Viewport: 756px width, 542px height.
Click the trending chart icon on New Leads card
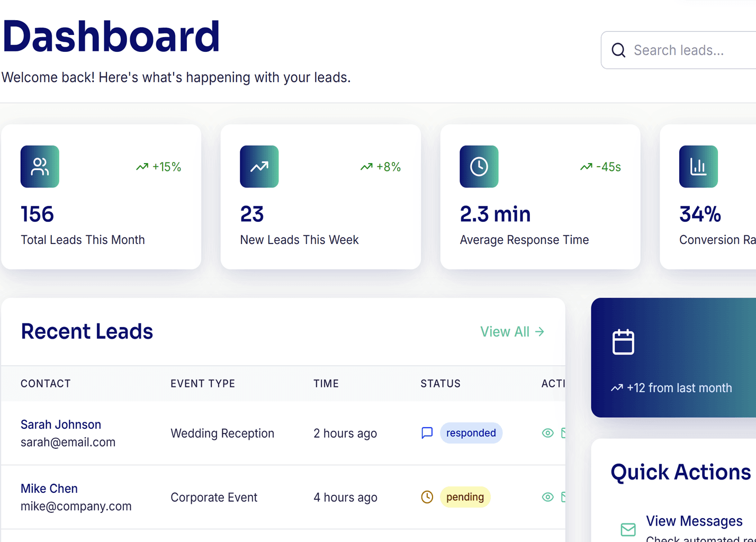[259, 166]
